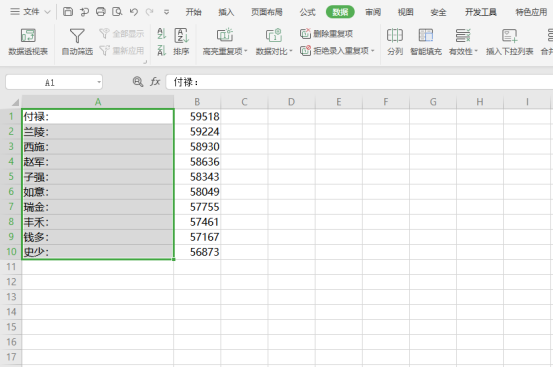This screenshot has height=368, width=554.
Task: Select column B header
Action: click(x=197, y=102)
